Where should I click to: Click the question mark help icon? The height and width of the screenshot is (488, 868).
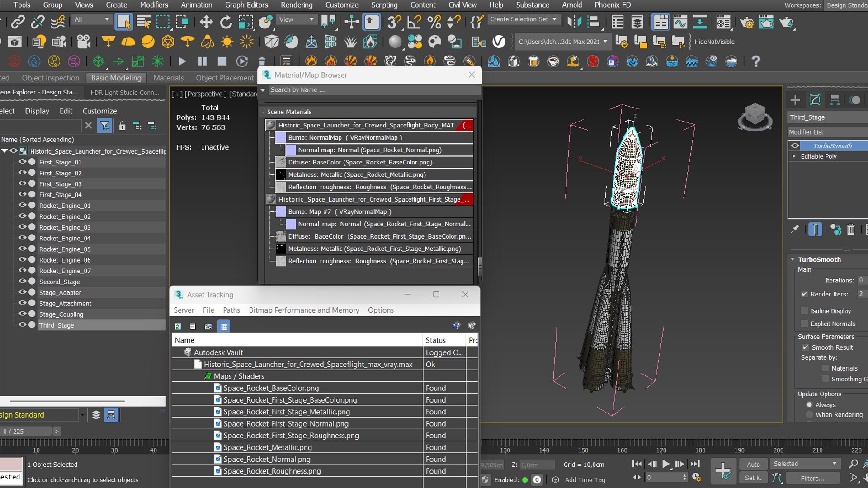[755, 61]
